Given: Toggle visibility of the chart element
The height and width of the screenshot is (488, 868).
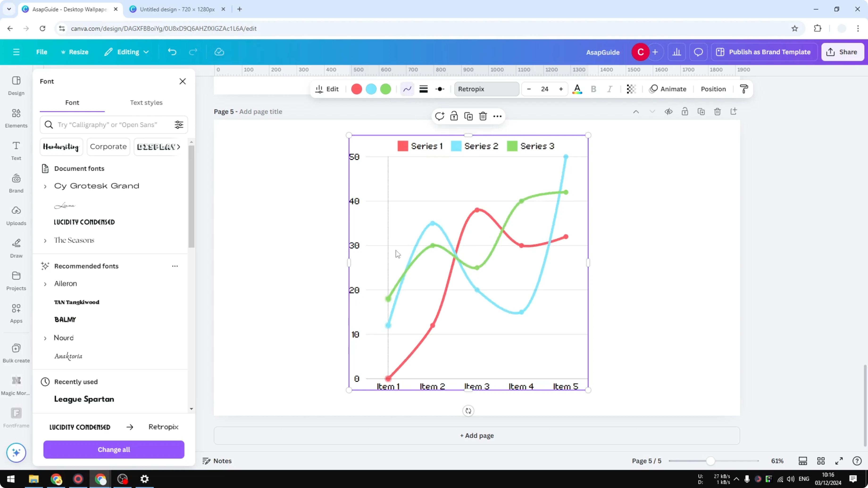Looking at the screenshot, I should click(x=669, y=112).
